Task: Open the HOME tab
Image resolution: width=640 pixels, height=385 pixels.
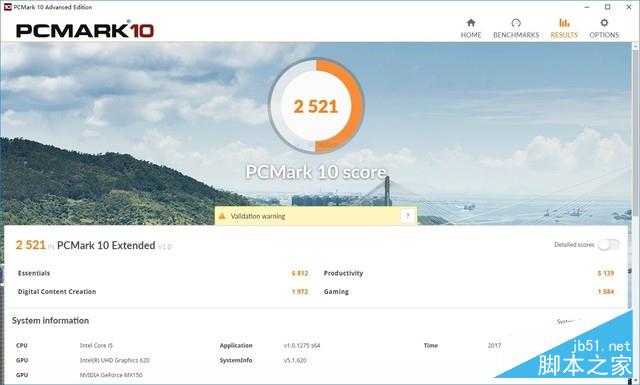Action: pyautogui.click(x=471, y=29)
